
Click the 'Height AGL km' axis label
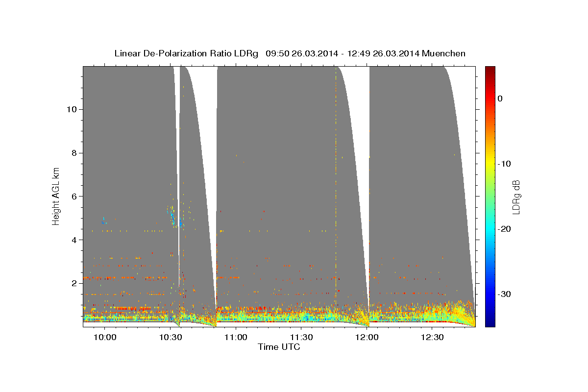[56, 196]
